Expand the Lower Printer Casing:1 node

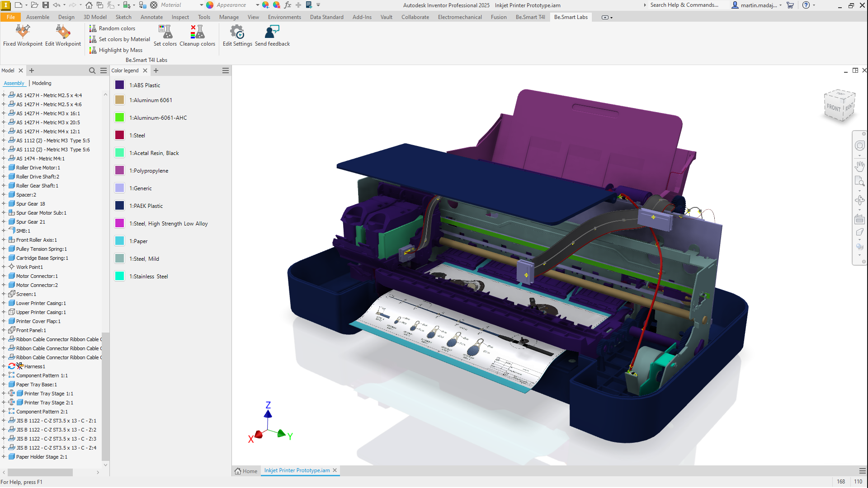[x=4, y=303]
